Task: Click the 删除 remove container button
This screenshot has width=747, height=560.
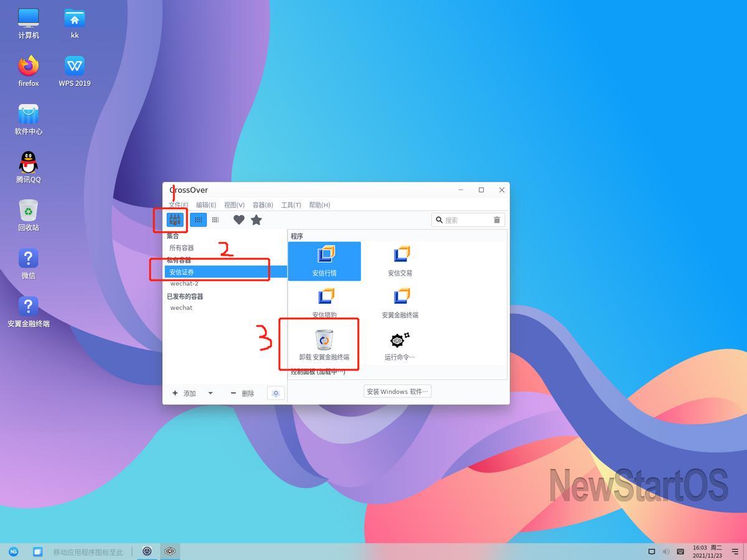Action: coord(242,393)
